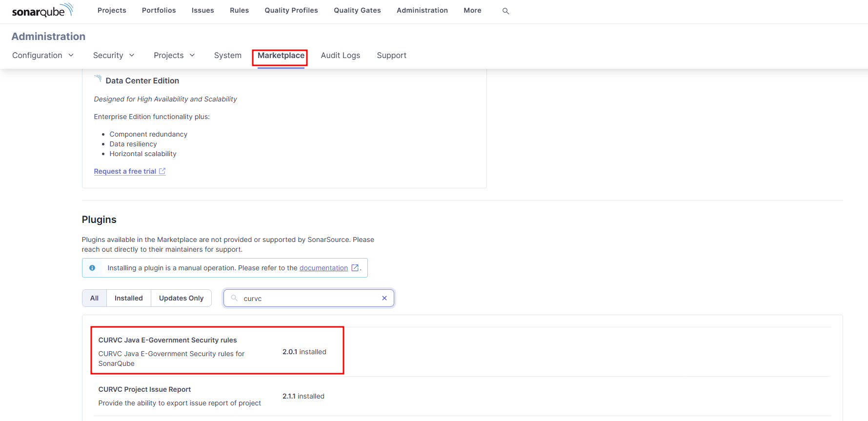The height and width of the screenshot is (421, 868).
Task: Navigate to Rules
Action: pyautogui.click(x=239, y=10)
